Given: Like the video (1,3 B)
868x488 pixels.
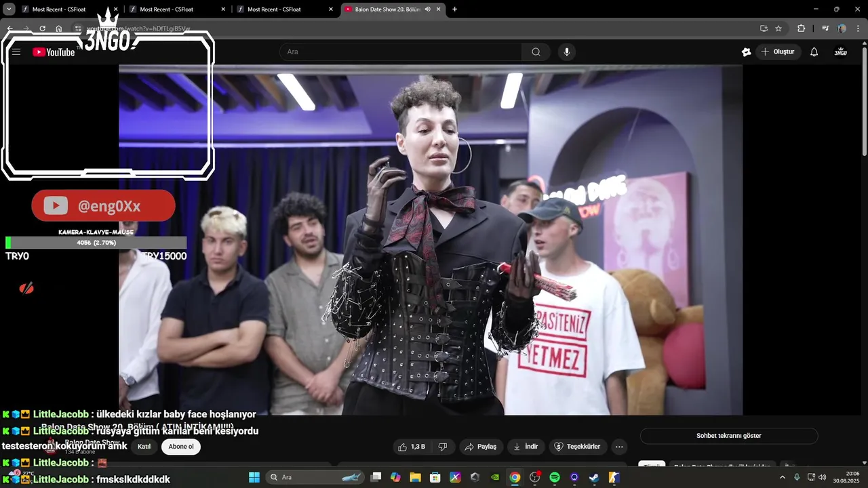Looking at the screenshot, I should point(412,447).
